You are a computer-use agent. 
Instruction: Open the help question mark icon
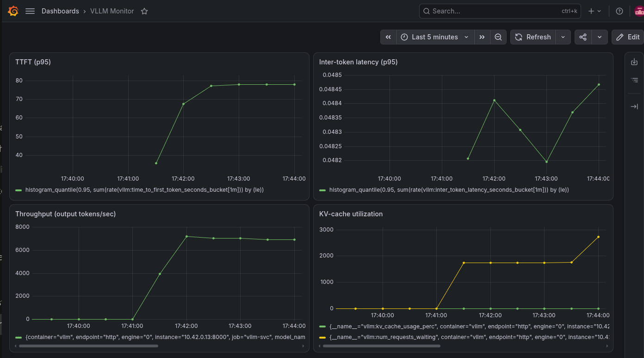[619, 11]
